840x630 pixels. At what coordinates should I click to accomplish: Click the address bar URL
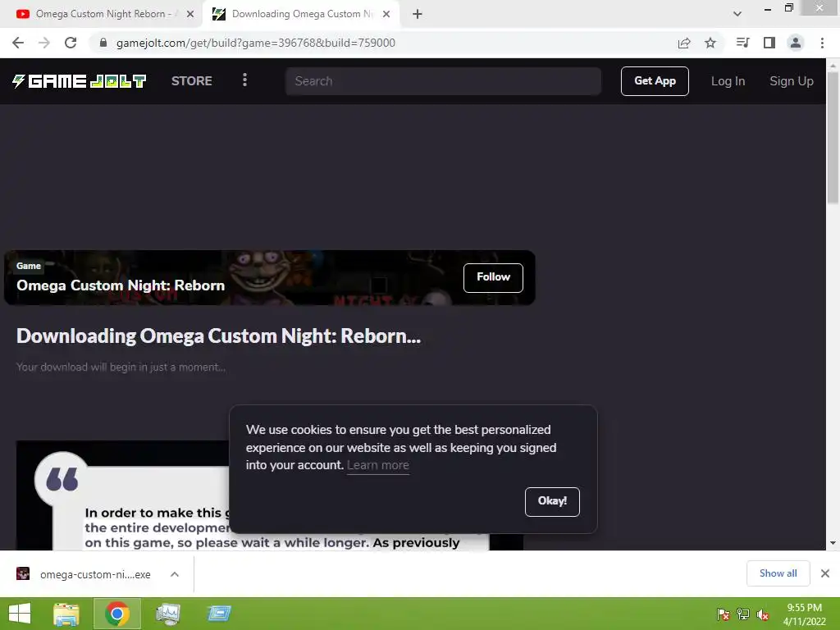[x=256, y=43]
